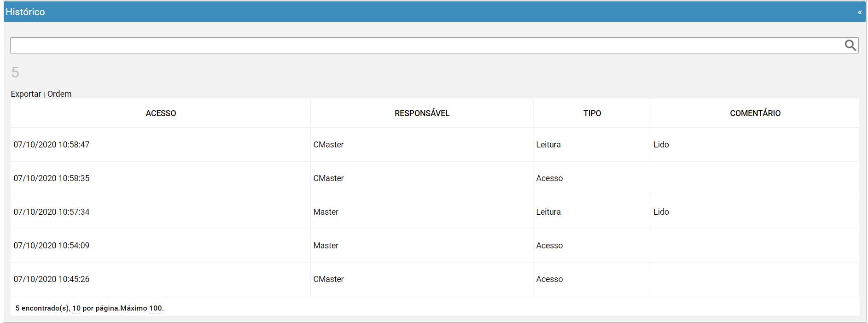Screen dimensions: 868x323
Task: Click Leitura type in the 10:57:34 row
Action: (x=548, y=212)
